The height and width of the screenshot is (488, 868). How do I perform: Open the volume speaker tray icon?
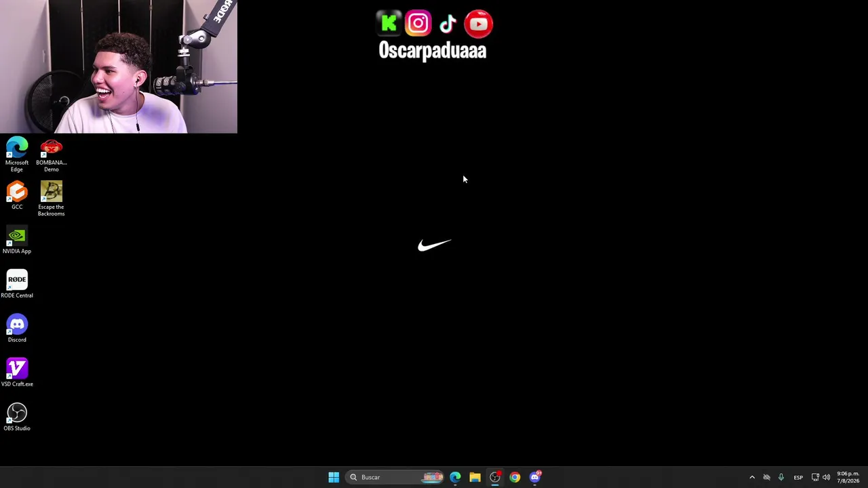click(x=826, y=477)
